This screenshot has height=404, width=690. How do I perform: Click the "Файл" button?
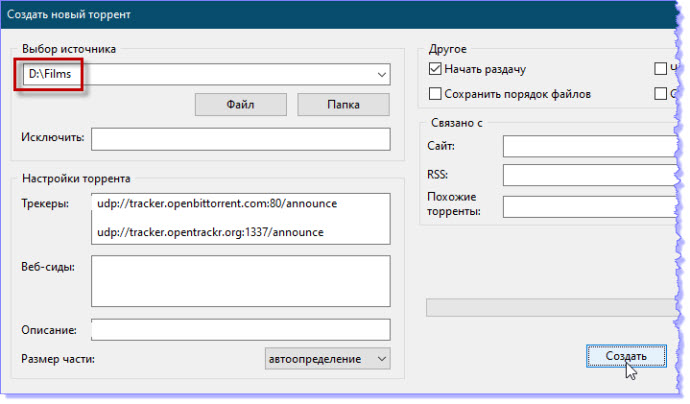coord(241,104)
